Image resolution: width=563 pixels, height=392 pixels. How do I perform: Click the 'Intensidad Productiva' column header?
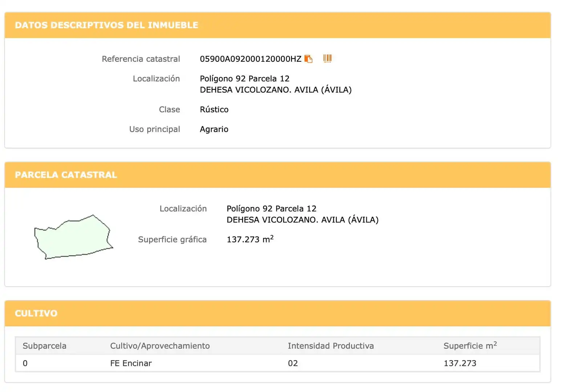click(x=331, y=346)
